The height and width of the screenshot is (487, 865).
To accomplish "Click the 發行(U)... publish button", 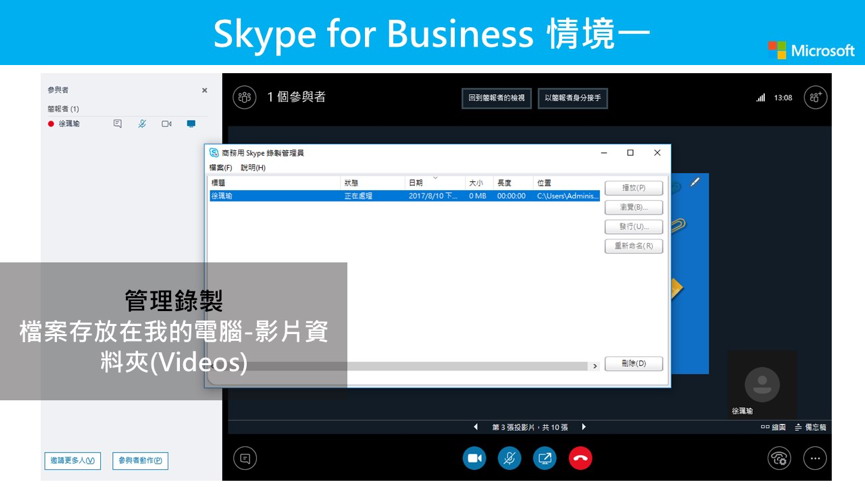I will click(634, 227).
